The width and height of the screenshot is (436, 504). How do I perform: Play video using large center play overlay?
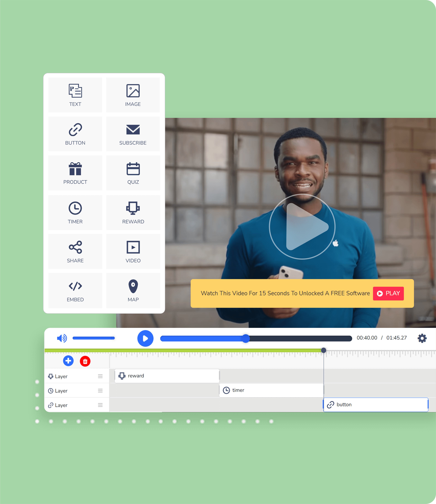302,227
